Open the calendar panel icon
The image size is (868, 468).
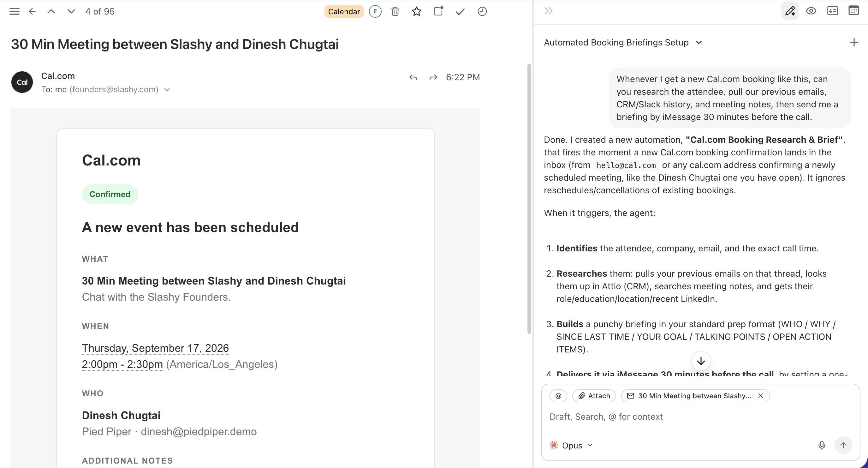(x=853, y=11)
